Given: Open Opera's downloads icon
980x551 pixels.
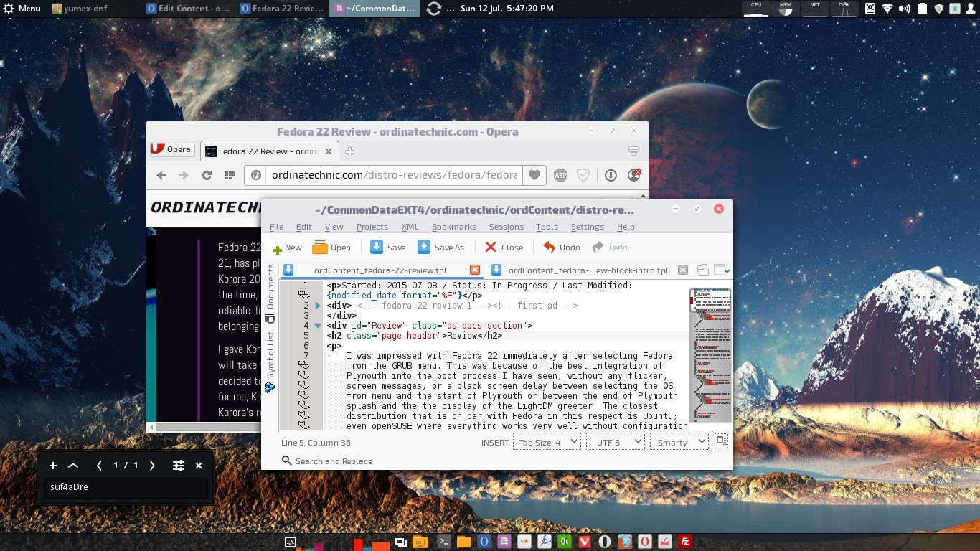Looking at the screenshot, I should pyautogui.click(x=611, y=175).
